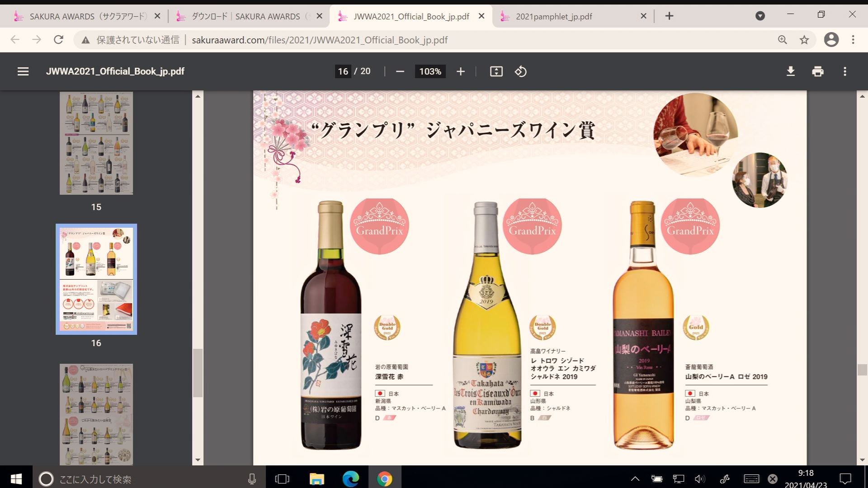This screenshot has height=488, width=868.
Task: Click thumbnail panel scroll up arrow
Action: 198,96
